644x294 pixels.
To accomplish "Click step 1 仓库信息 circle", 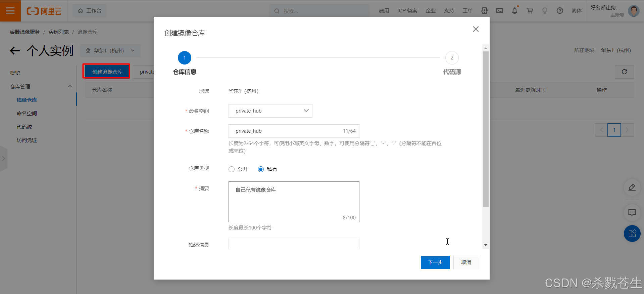I will pos(185,58).
